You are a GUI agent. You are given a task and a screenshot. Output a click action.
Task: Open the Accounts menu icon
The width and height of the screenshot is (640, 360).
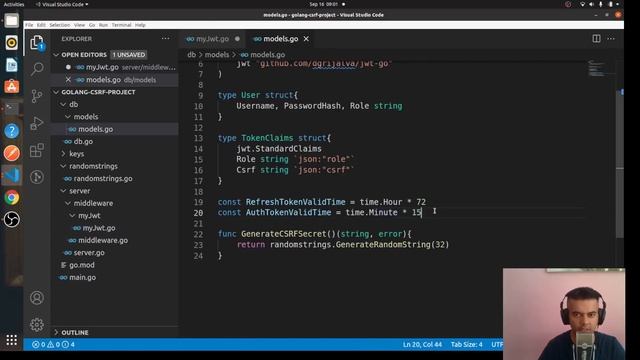point(37,298)
